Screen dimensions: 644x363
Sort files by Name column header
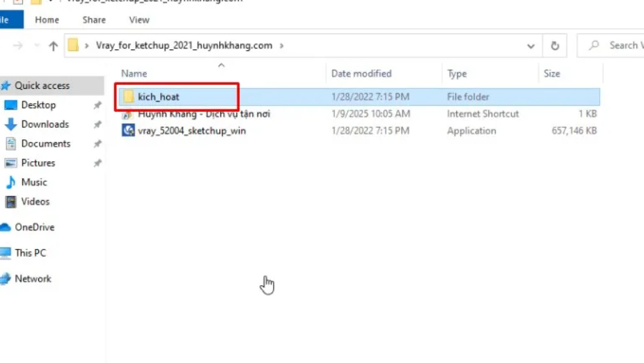pos(134,74)
